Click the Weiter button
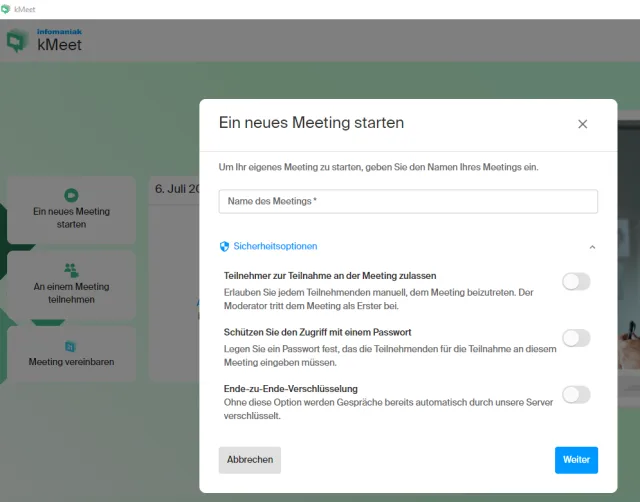640x502 pixels. coord(576,460)
